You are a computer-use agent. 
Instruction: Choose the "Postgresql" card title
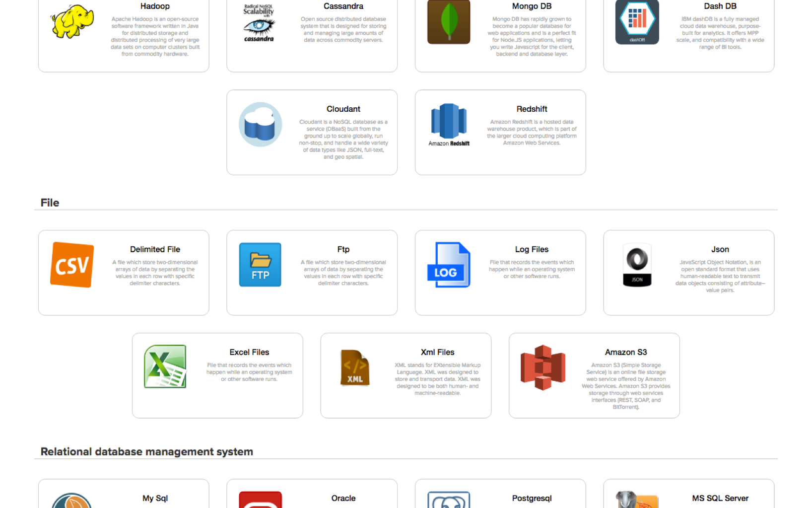point(532,498)
